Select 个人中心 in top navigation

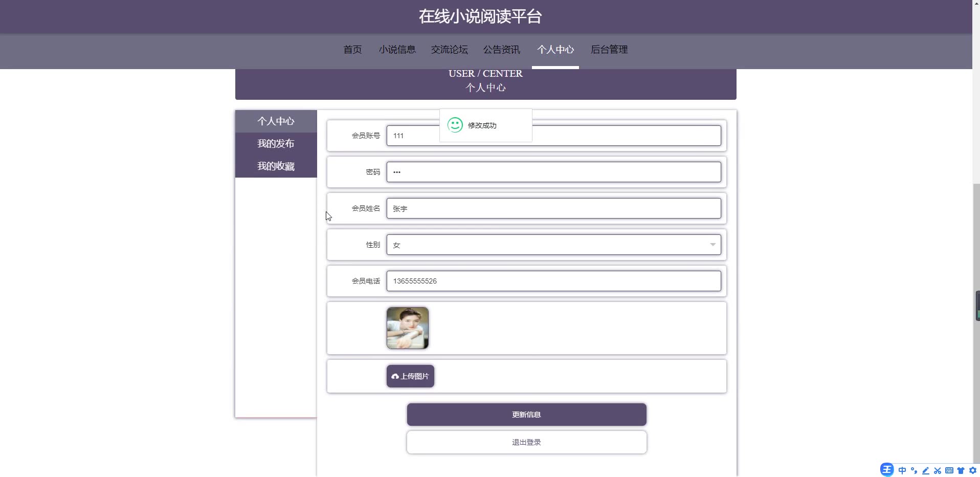pyautogui.click(x=555, y=50)
